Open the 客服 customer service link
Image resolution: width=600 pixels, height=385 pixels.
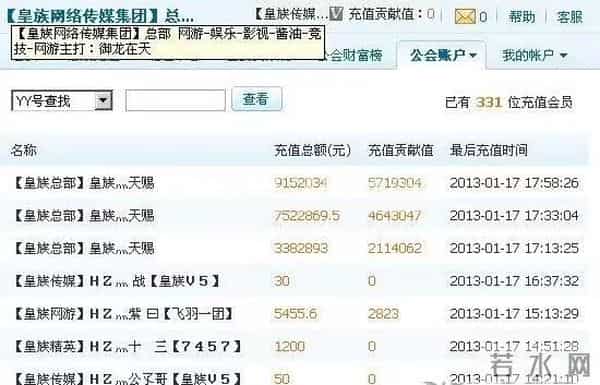coord(570,16)
